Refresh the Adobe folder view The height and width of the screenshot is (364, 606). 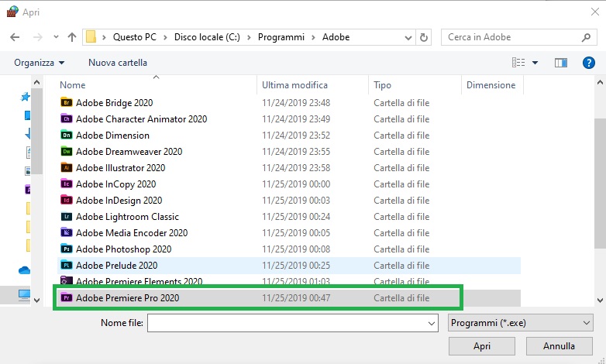[x=424, y=37]
